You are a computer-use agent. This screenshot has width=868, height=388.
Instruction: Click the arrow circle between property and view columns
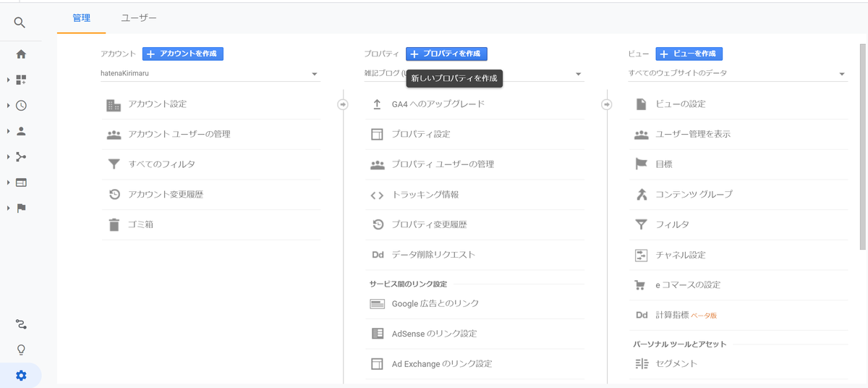[607, 104]
